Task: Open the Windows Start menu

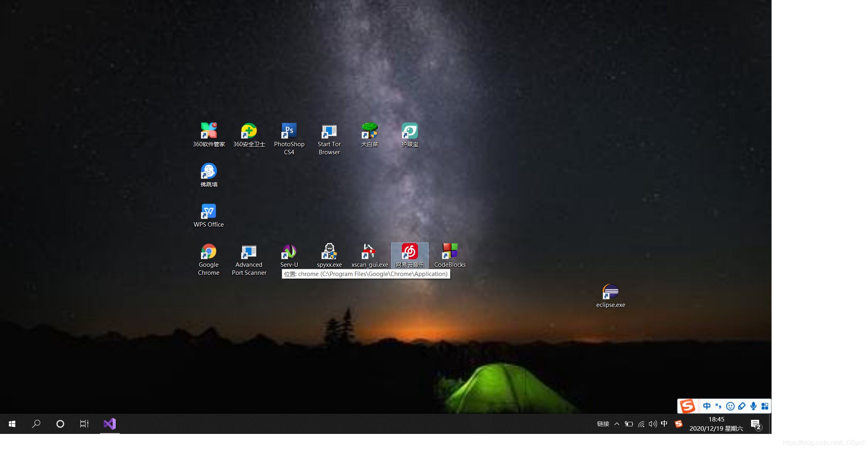Action: 12,424
